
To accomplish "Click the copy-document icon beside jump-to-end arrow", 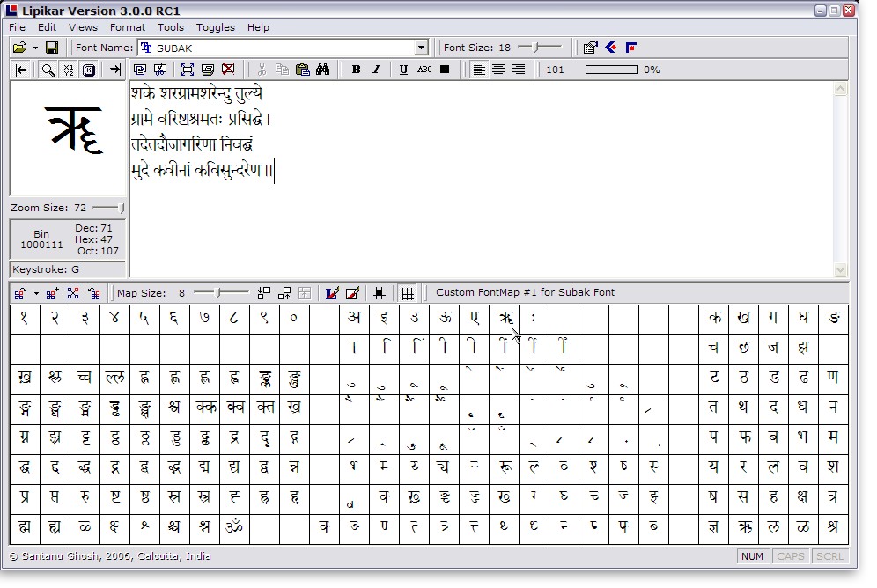I will tap(140, 70).
